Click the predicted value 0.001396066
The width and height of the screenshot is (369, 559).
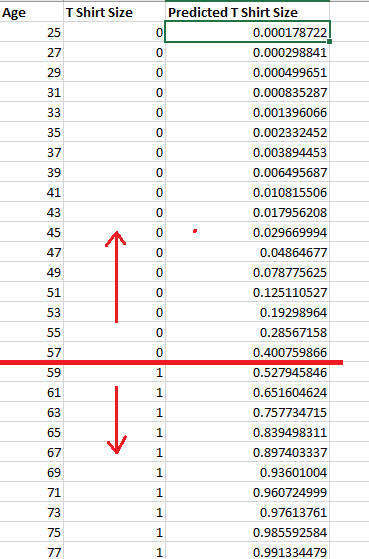coord(247,112)
